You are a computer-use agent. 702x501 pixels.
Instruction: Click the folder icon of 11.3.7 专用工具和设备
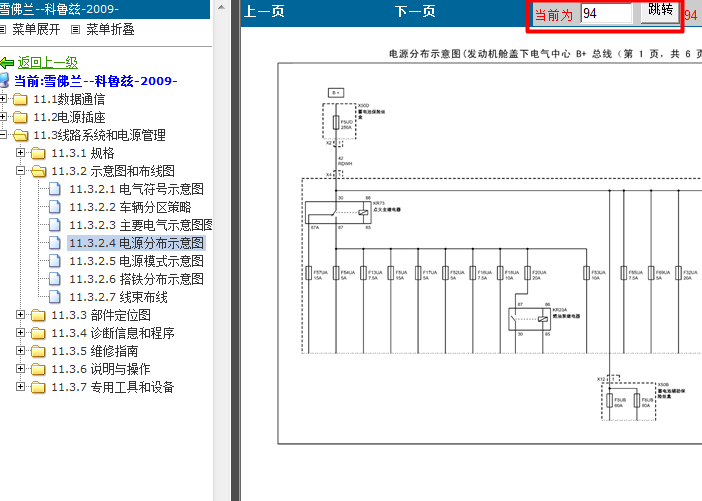[x=38, y=387]
